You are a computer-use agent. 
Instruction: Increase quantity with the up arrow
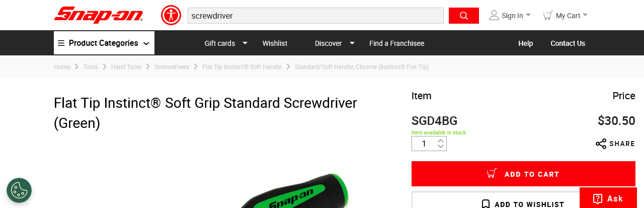[x=441, y=141]
